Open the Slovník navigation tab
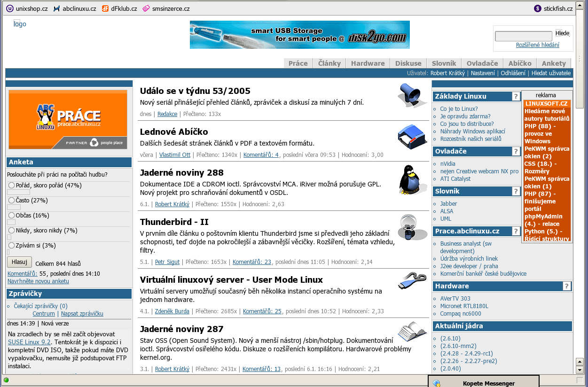This screenshot has height=387, width=588. pyautogui.click(x=444, y=63)
